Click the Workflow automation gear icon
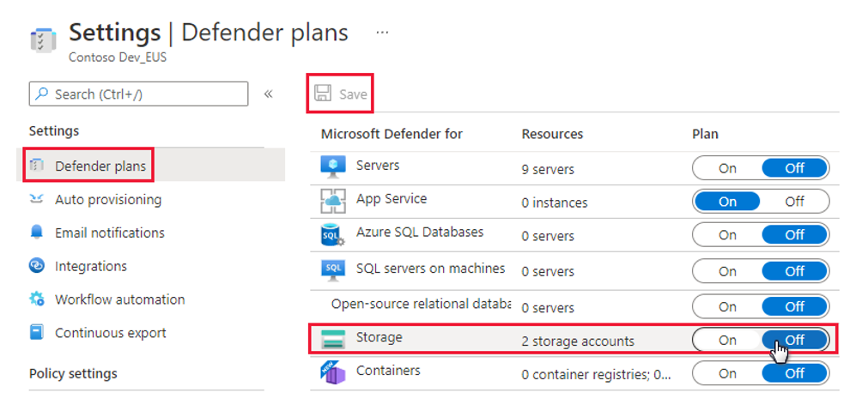868x417 pixels. click(37, 299)
